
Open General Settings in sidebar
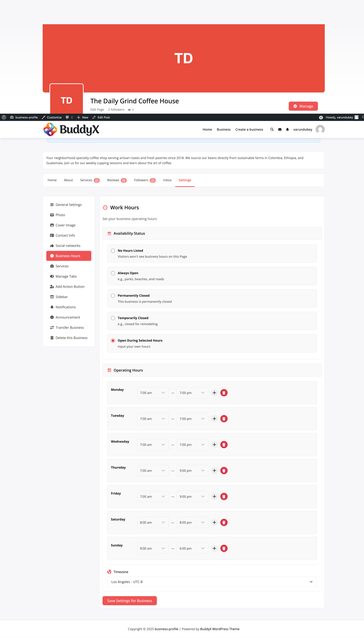click(x=69, y=205)
